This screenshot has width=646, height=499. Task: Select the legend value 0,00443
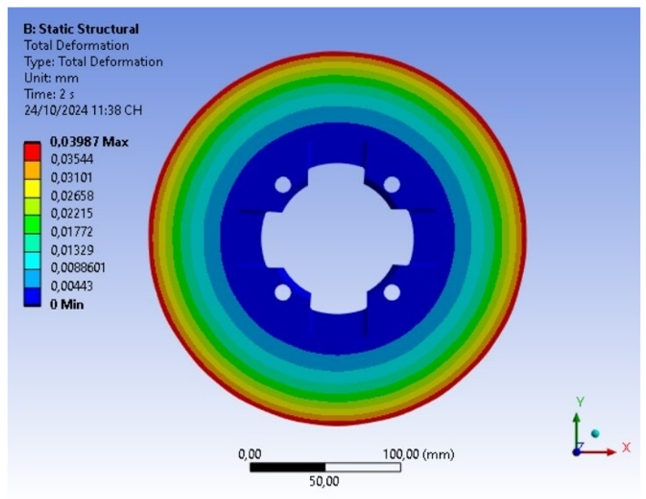[x=72, y=286]
